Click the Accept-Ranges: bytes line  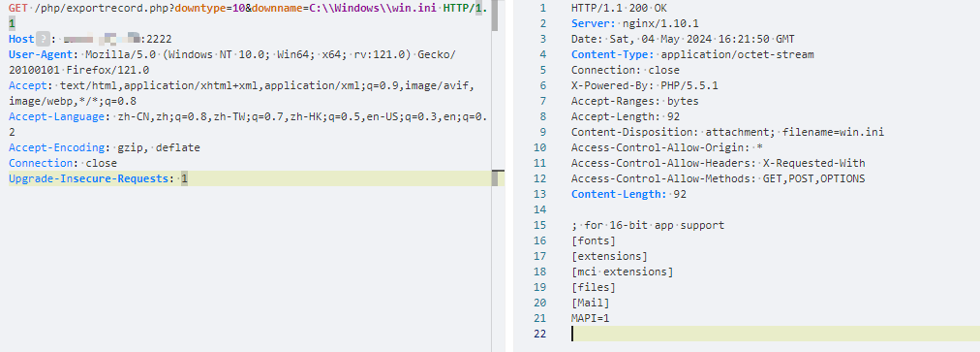tap(635, 101)
